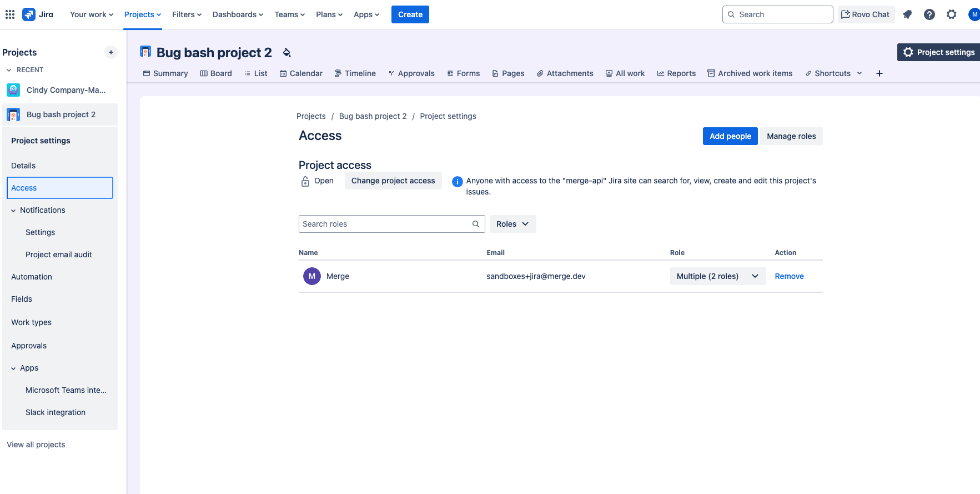Open the Multiple (2 roles) dropdown

pyautogui.click(x=717, y=276)
